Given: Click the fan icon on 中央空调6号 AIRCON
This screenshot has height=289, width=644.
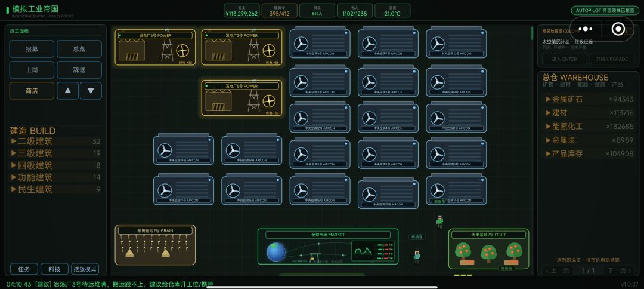Looking at the screenshot, I should [301, 44].
